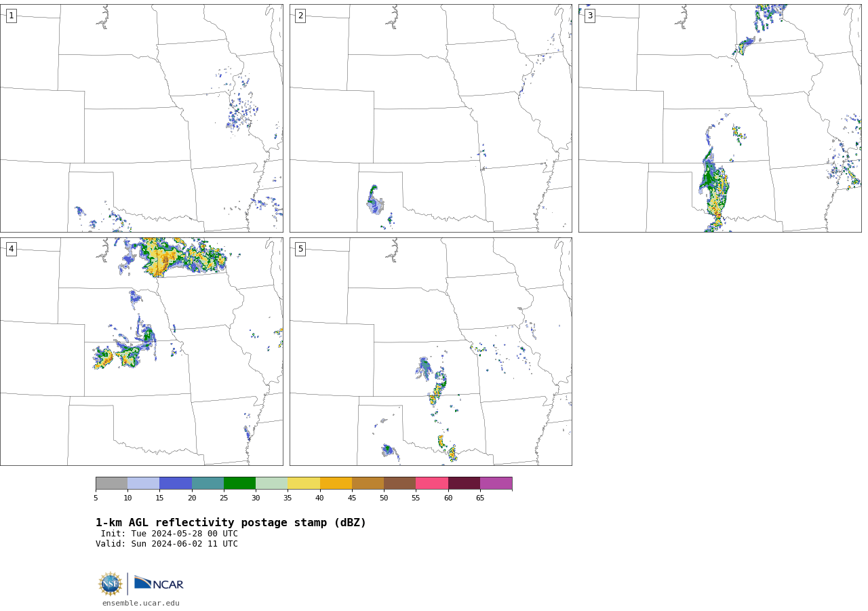
Task: Select postage stamp panel 2 map
Action: [x=431, y=118]
